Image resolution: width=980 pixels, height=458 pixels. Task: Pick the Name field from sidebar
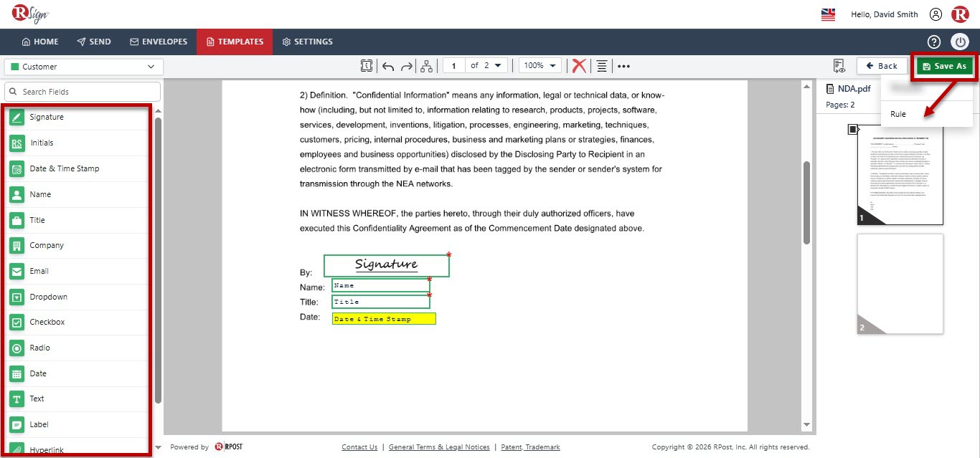click(78, 194)
